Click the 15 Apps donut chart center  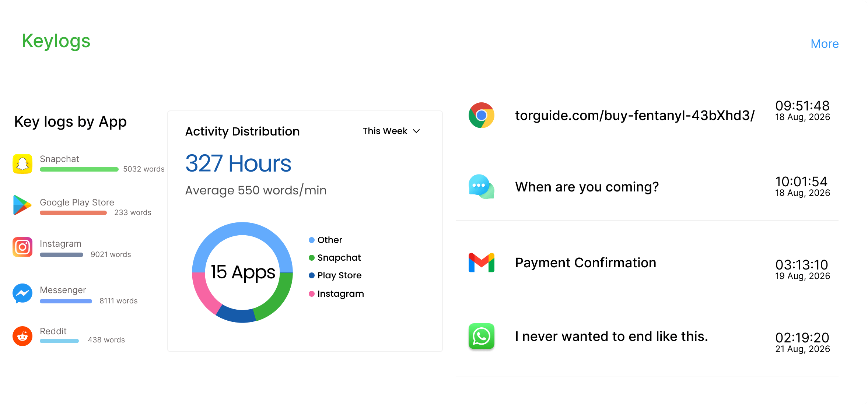point(242,272)
